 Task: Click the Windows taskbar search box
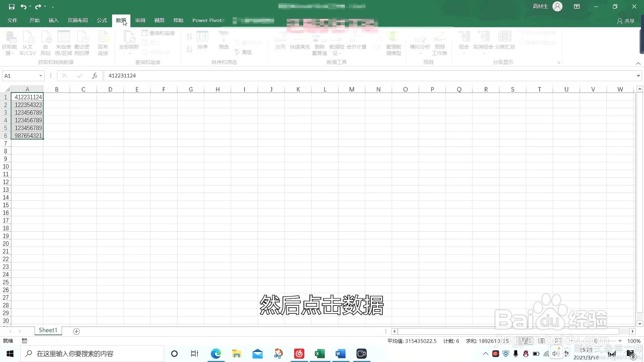[92, 354]
